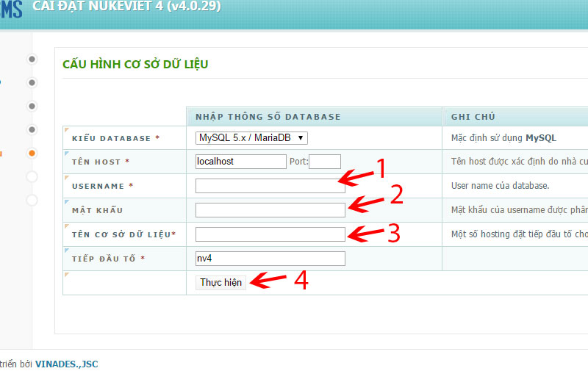Viewport: 588px width, 371px height.
Task: Click the 'User name của database.' note
Action: pos(501,186)
